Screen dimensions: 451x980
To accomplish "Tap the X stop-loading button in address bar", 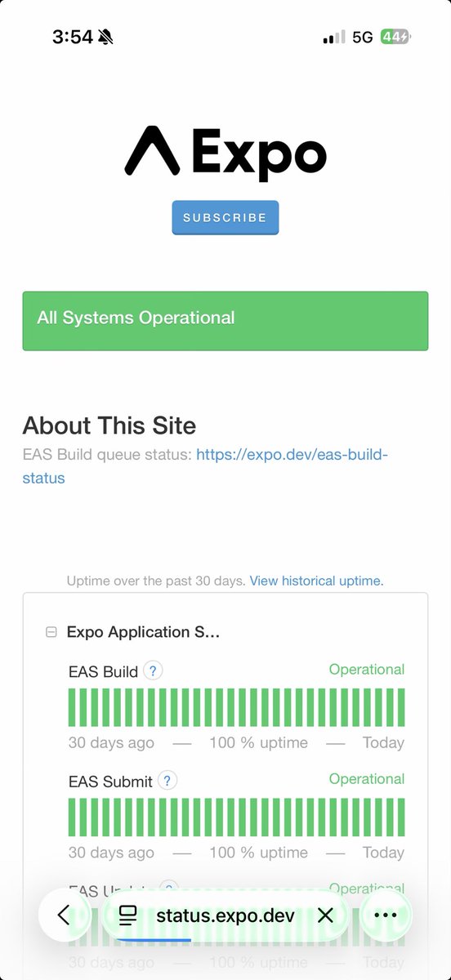I will [325, 915].
